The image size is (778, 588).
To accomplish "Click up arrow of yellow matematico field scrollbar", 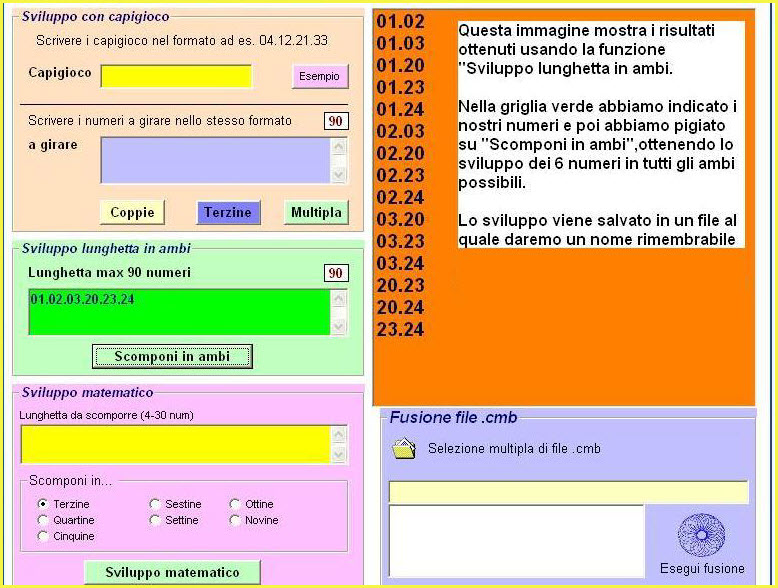I will pos(339,434).
